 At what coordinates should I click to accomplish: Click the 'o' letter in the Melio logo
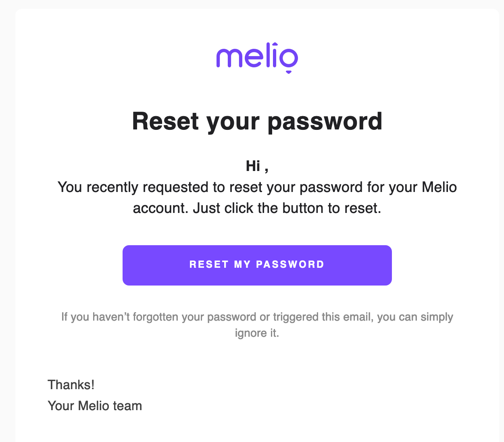[289, 58]
